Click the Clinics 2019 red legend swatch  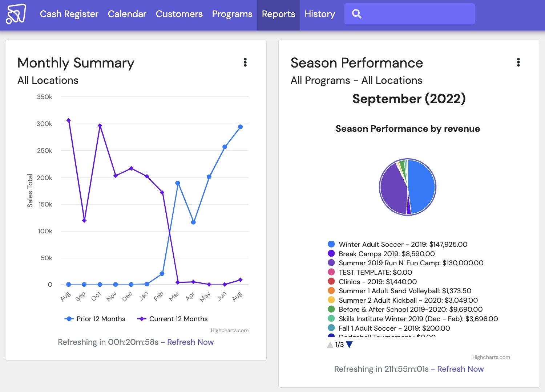331,282
